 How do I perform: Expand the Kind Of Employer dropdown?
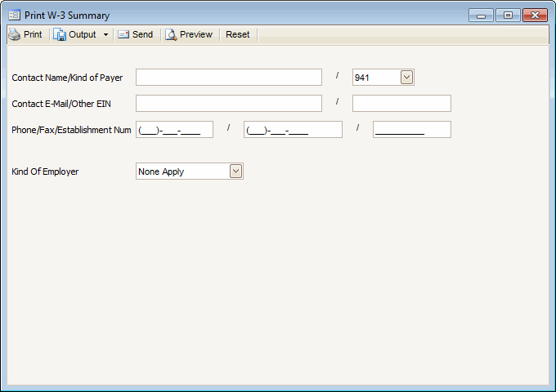[236, 171]
